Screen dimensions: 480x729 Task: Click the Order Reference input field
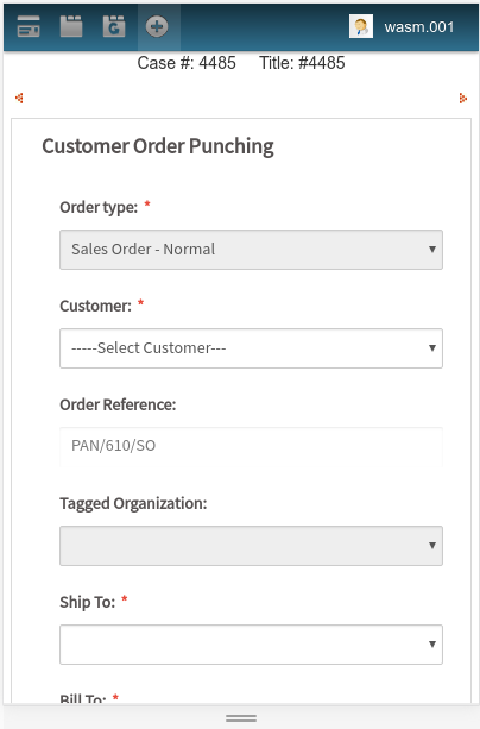pos(251,446)
